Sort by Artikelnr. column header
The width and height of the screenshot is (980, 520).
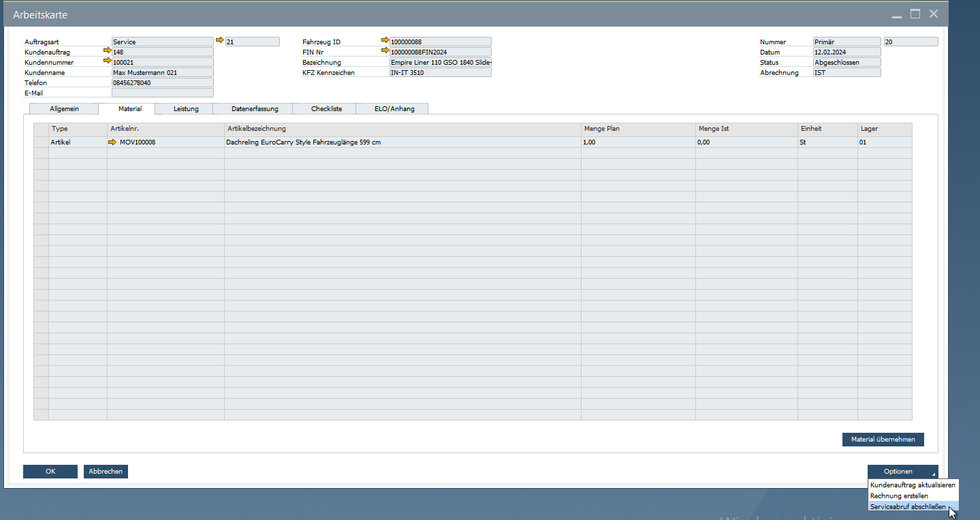coord(165,129)
